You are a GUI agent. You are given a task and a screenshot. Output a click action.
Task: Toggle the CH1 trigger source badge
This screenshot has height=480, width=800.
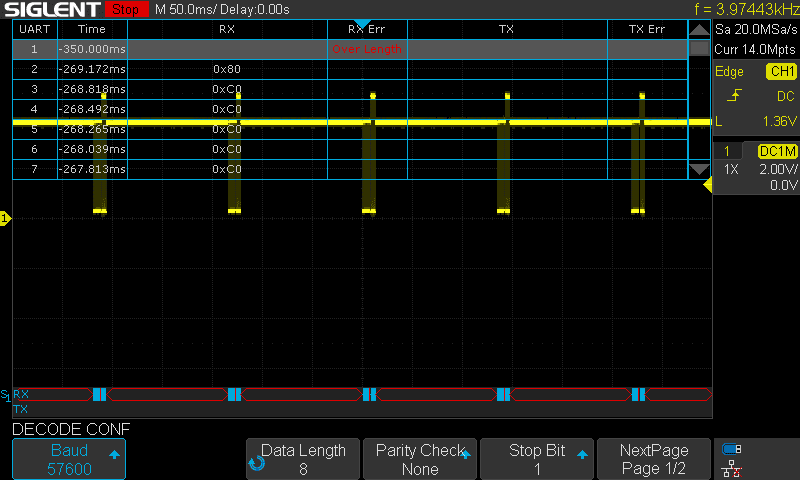pyautogui.click(x=780, y=72)
